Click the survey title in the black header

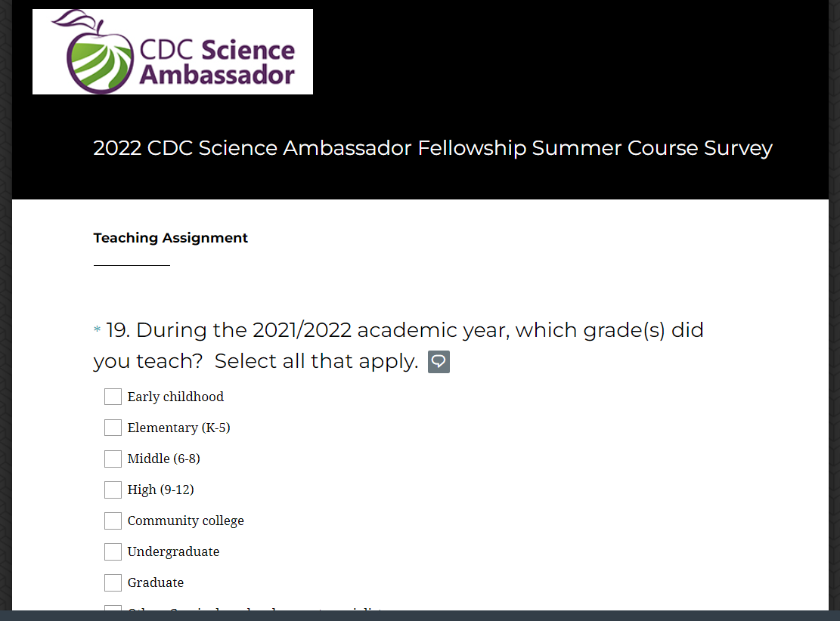[x=432, y=148]
